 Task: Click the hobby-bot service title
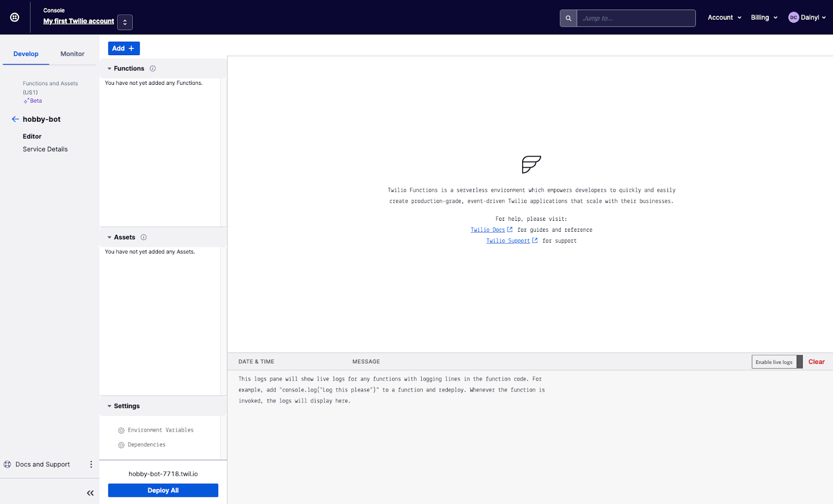(x=42, y=119)
